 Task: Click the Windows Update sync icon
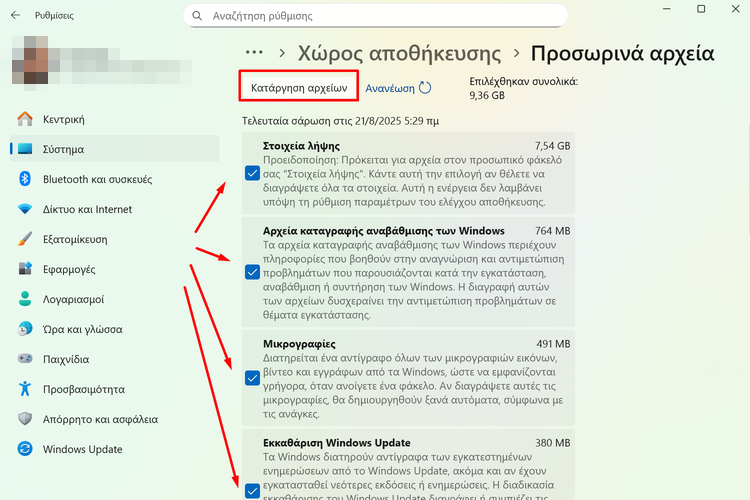(25, 449)
